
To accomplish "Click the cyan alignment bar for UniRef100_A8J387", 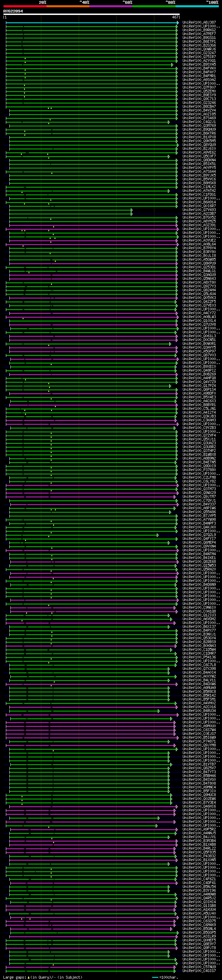I will click(x=92, y=23).
